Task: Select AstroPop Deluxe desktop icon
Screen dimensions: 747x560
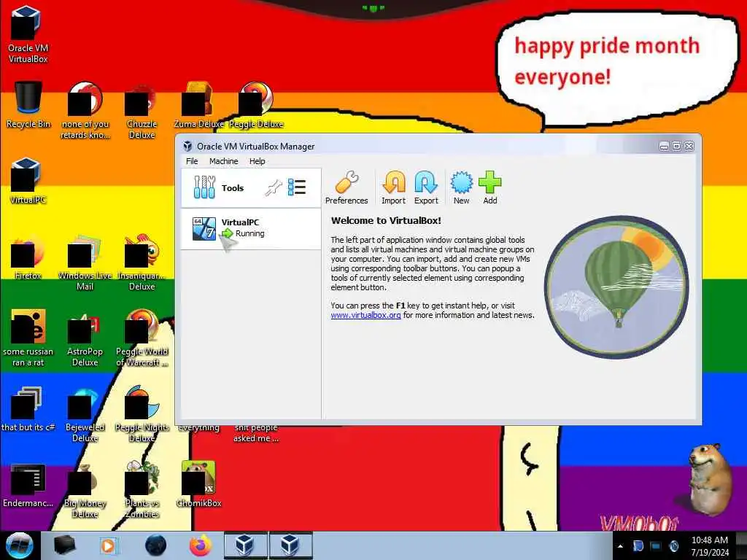Action: 85,338
